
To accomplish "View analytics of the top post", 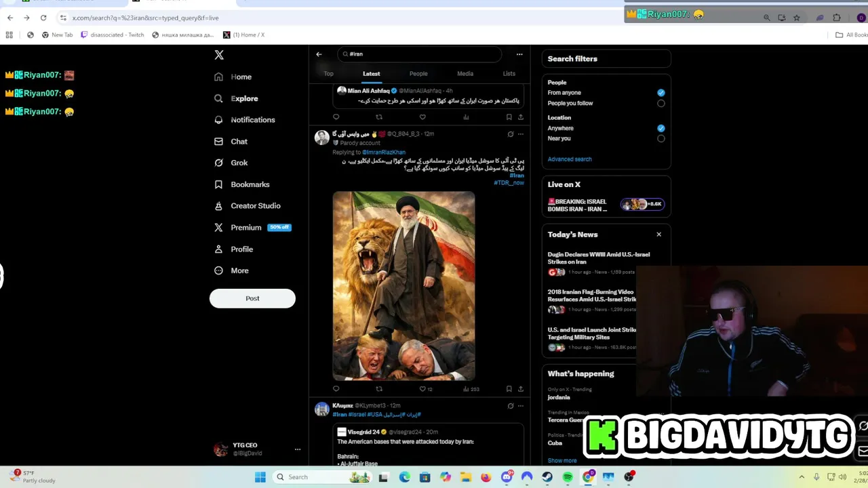I will click(466, 117).
